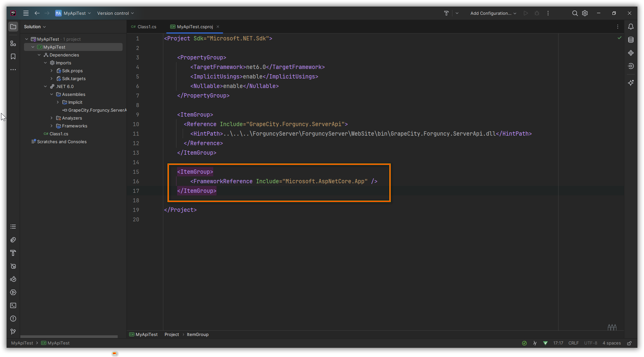The width and height of the screenshot is (644, 357).
Task: Open the Add Configuration dropdown
Action: (x=493, y=13)
